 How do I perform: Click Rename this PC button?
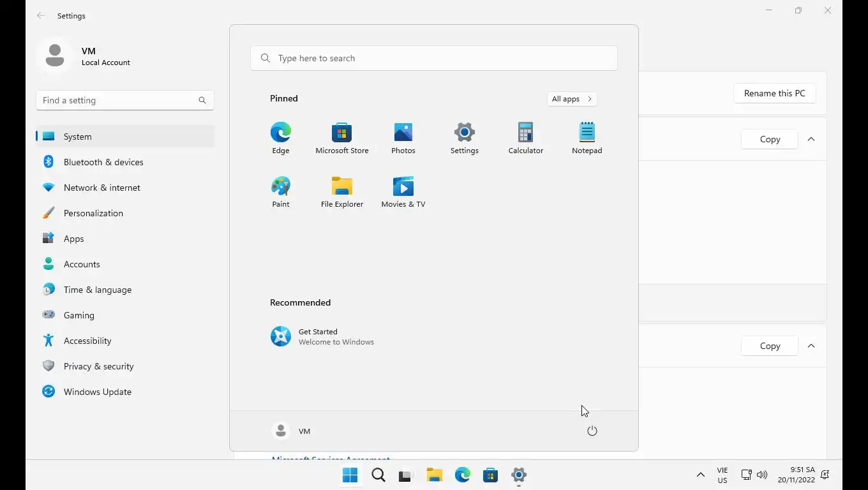coord(775,93)
